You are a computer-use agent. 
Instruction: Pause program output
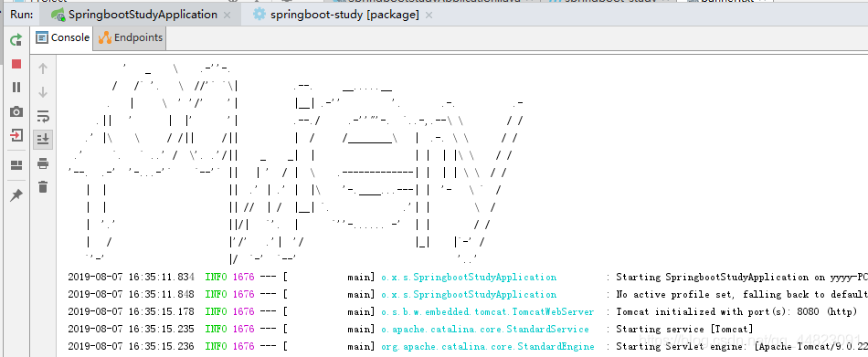pos(16,88)
